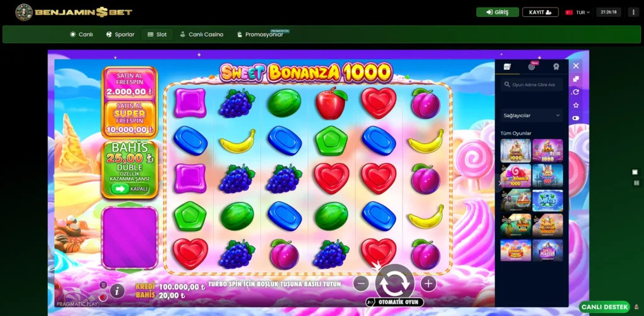Reload the game using the refresh icon
This screenshot has height=316, width=644.
(576, 92)
